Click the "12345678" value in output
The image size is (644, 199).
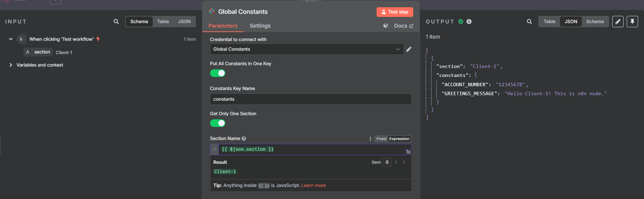(x=510, y=84)
